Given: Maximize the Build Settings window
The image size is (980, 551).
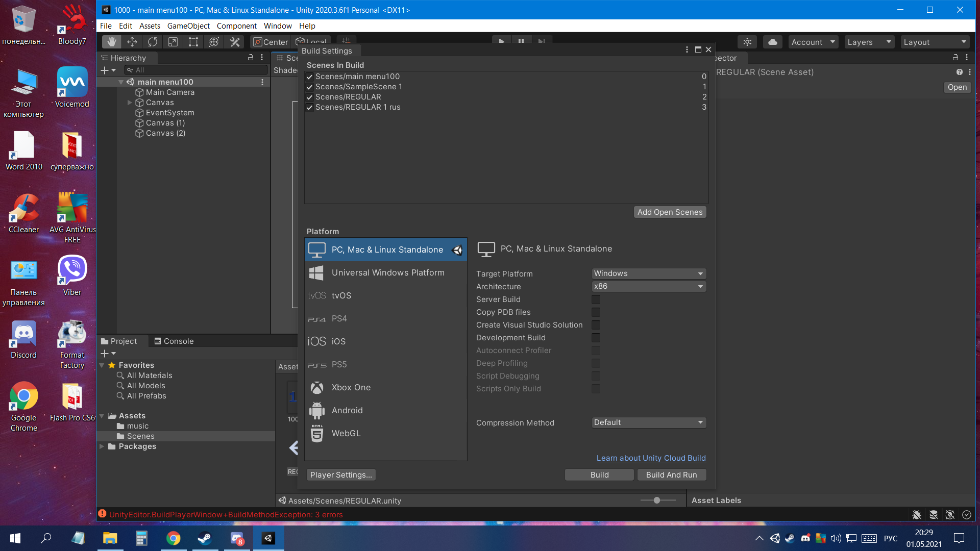Looking at the screenshot, I should coord(698,49).
